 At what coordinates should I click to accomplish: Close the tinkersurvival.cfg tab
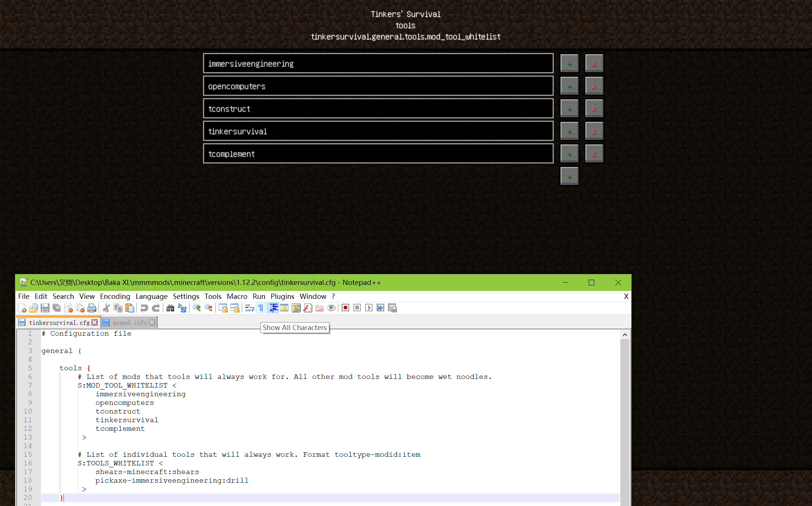tap(95, 323)
